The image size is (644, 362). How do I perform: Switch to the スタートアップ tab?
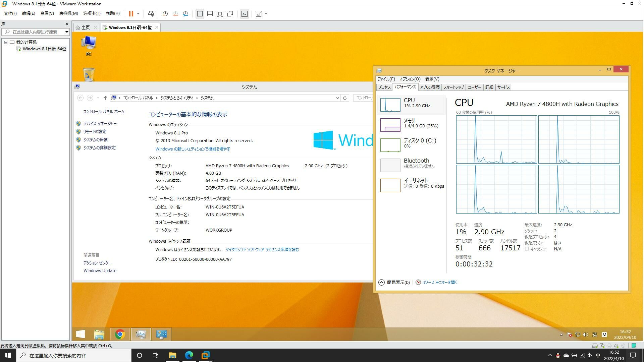pos(453,87)
